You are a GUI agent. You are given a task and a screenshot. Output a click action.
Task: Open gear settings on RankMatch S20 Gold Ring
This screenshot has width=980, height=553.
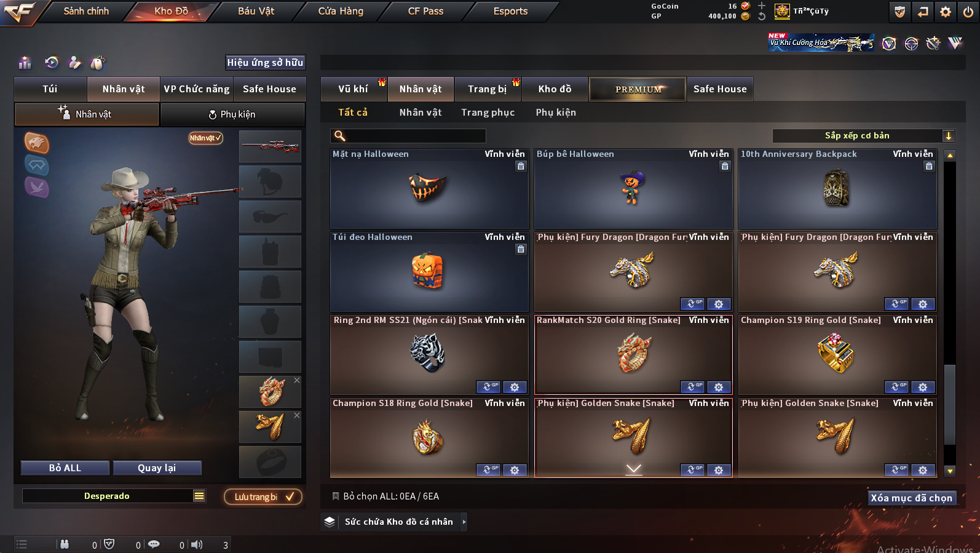pyautogui.click(x=719, y=387)
